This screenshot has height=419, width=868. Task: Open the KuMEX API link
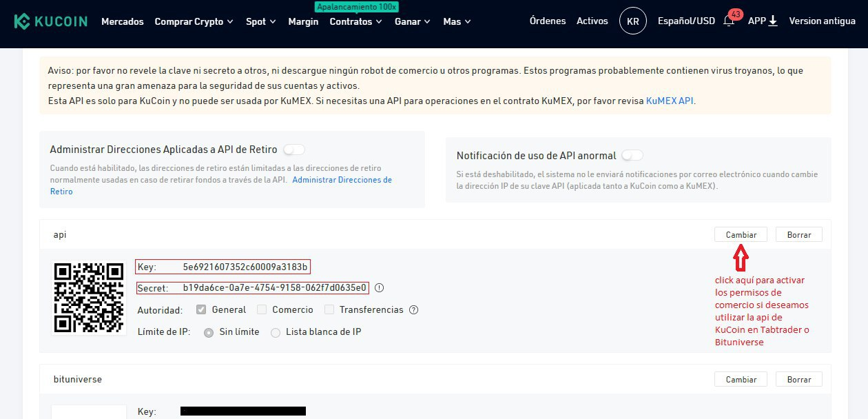click(x=670, y=101)
